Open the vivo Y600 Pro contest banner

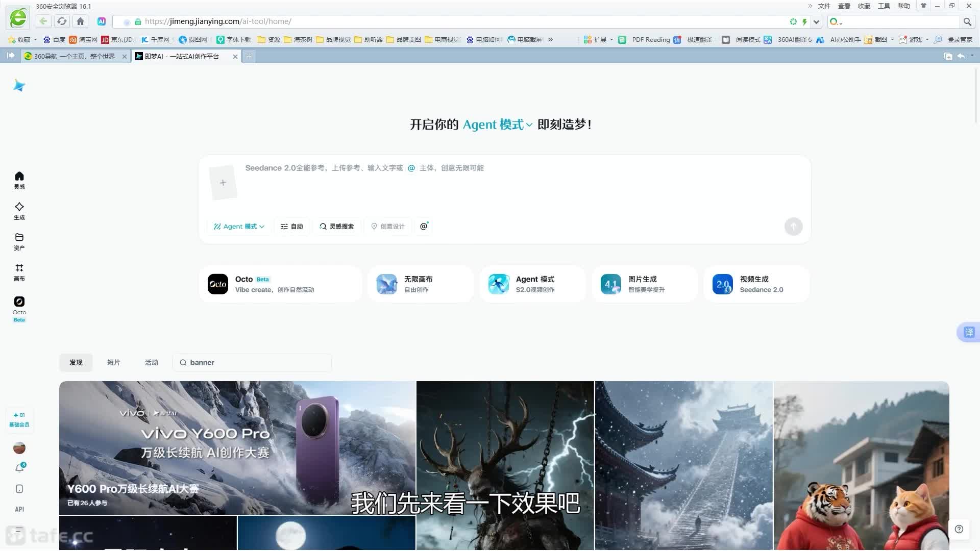pos(237,448)
